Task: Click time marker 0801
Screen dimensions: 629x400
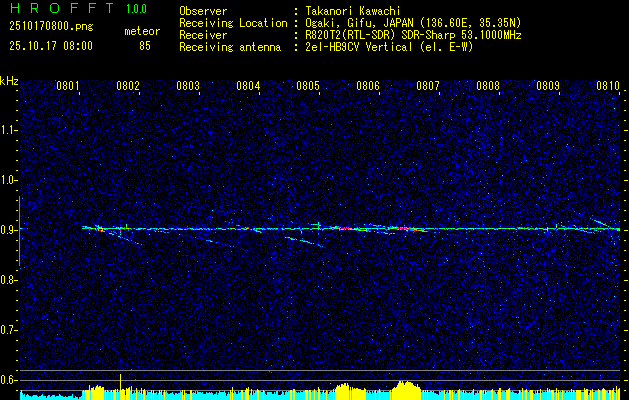Action: click(x=67, y=86)
